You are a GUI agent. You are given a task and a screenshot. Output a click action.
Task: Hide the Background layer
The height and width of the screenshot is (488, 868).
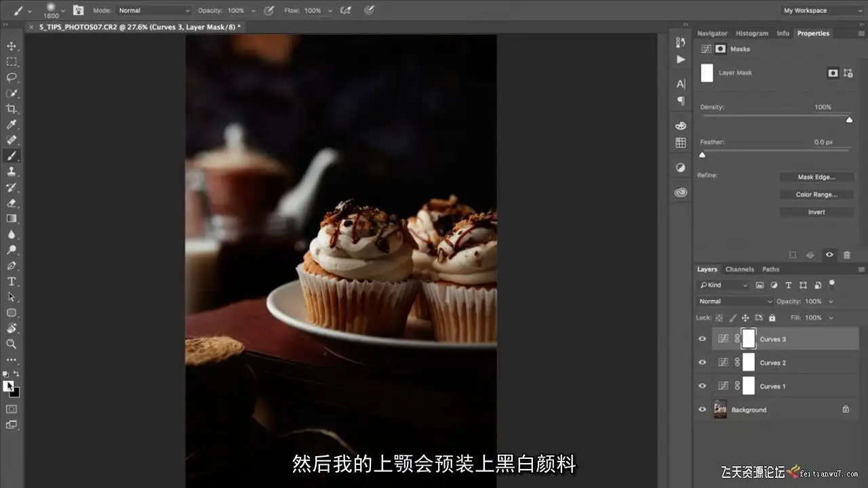[703, 409]
